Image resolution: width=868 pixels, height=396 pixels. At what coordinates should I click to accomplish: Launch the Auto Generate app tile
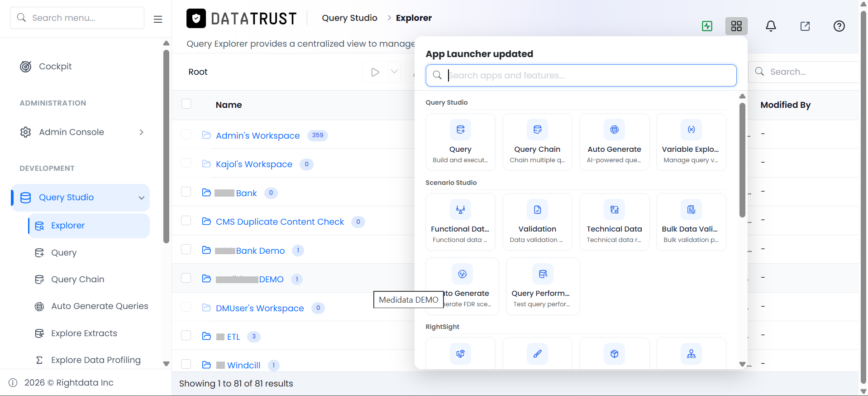pyautogui.click(x=614, y=142)
